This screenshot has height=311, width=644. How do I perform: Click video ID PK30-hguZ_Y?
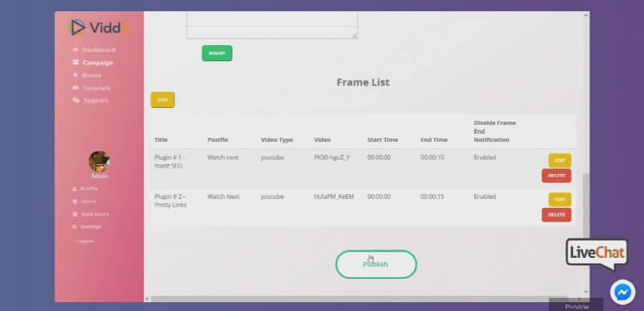pyautogui.click(x=332, y=157)
